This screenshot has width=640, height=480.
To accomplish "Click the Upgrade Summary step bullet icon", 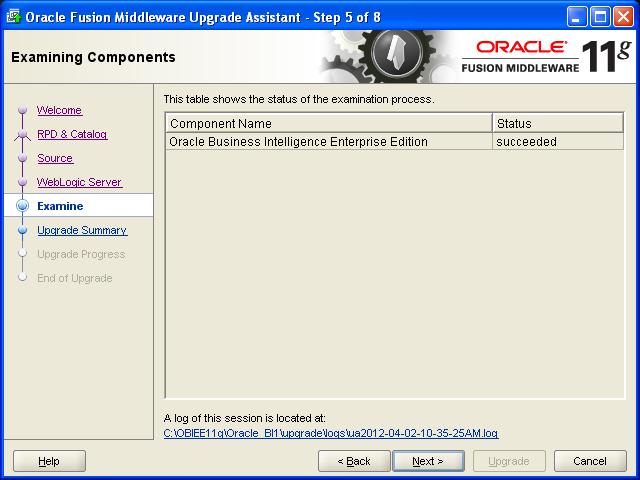I will point(22,230).
